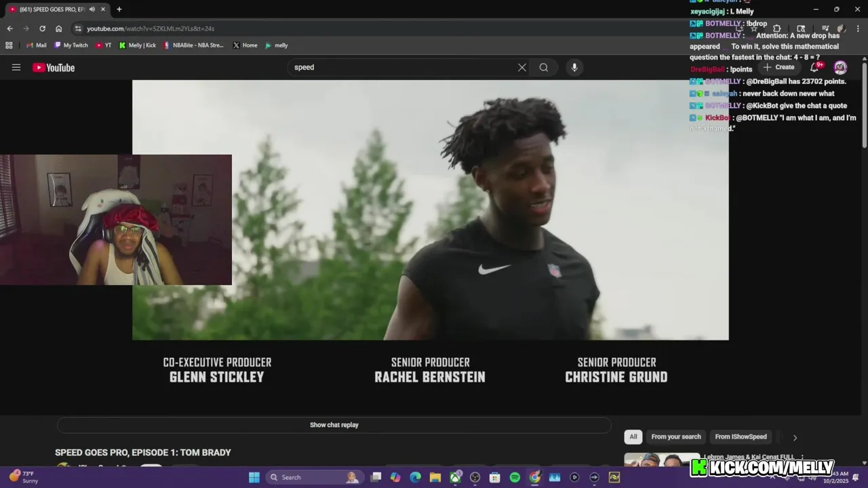Open the NBABite bookmark
868x488 pixels.
tap(193, 45)
